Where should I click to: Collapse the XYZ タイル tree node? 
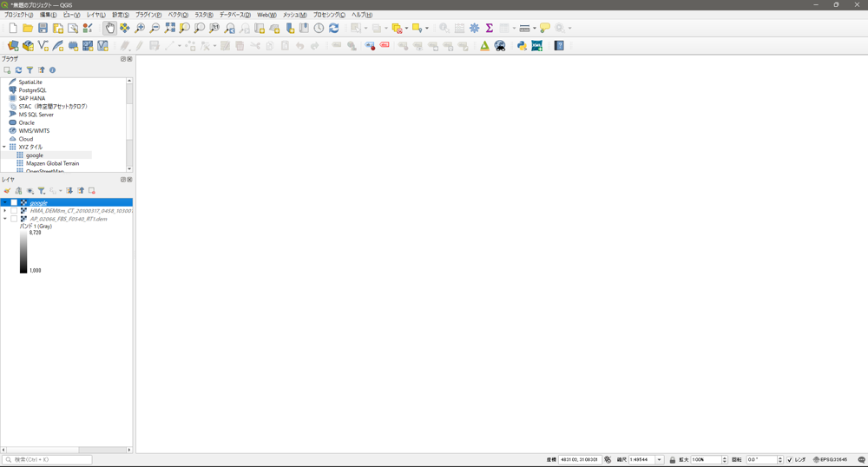tap(4, 148)
